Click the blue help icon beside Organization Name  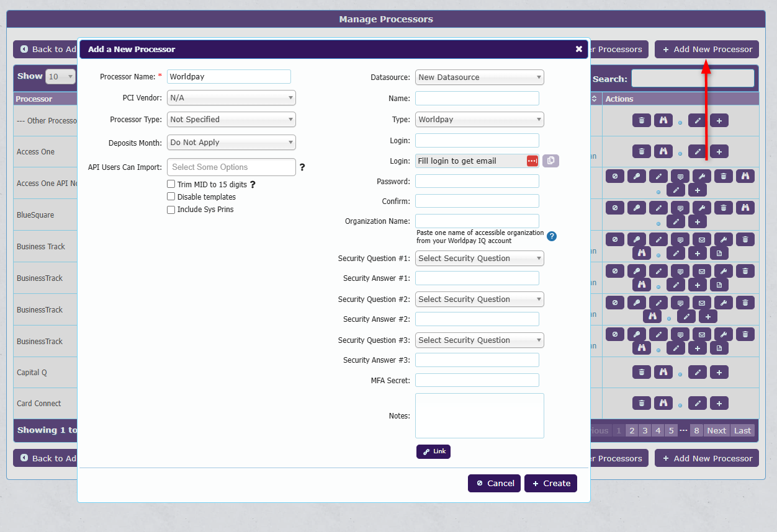pos(551,236)
